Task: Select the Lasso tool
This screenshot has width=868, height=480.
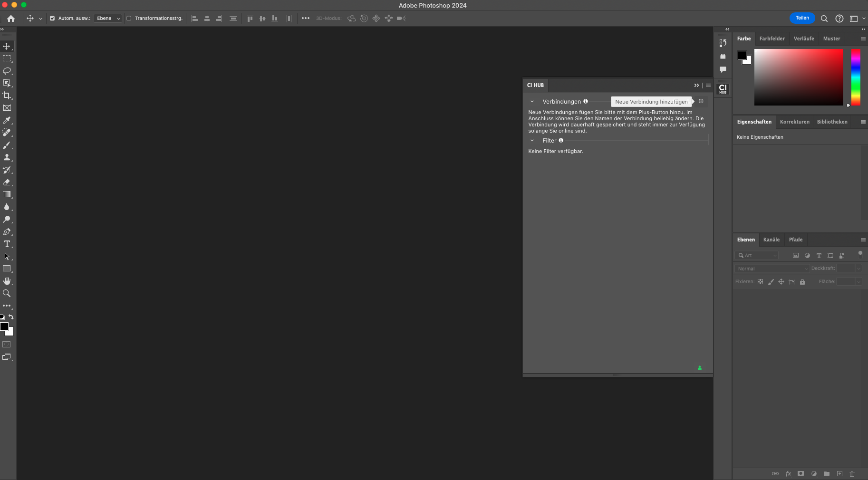Action: coord(7,71)
